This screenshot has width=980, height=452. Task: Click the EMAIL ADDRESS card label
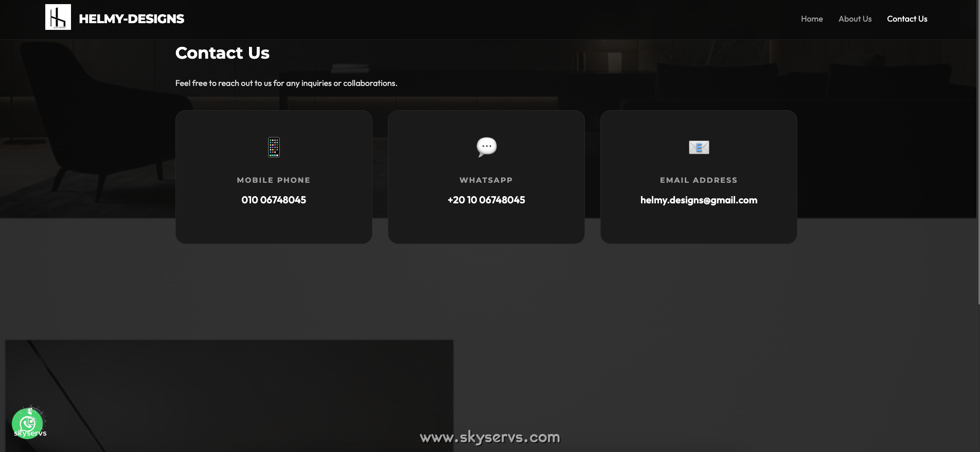(699, 180)
